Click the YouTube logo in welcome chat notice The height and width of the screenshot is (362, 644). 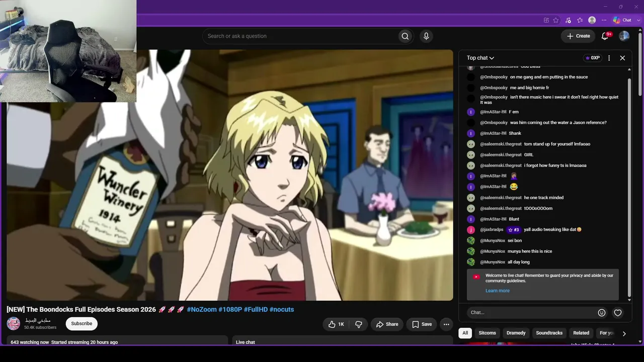pyautogui.click(x=476, y=277)
